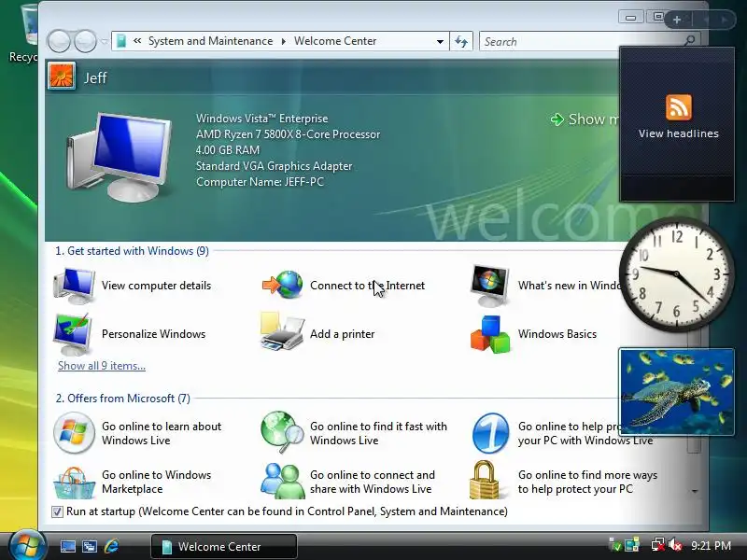Click Personalize Windows label text
This screenshot has height=560, width=747.
(x=153, y=334)
